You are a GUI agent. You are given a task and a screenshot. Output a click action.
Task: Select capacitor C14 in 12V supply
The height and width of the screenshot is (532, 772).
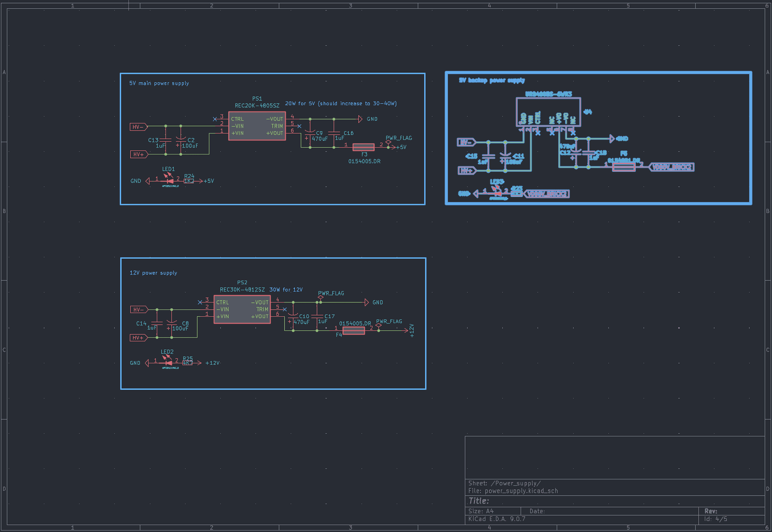pos(157,323)
